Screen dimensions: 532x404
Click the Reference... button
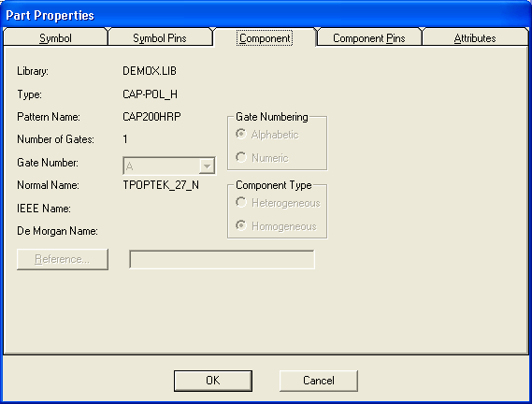[63, 259]
